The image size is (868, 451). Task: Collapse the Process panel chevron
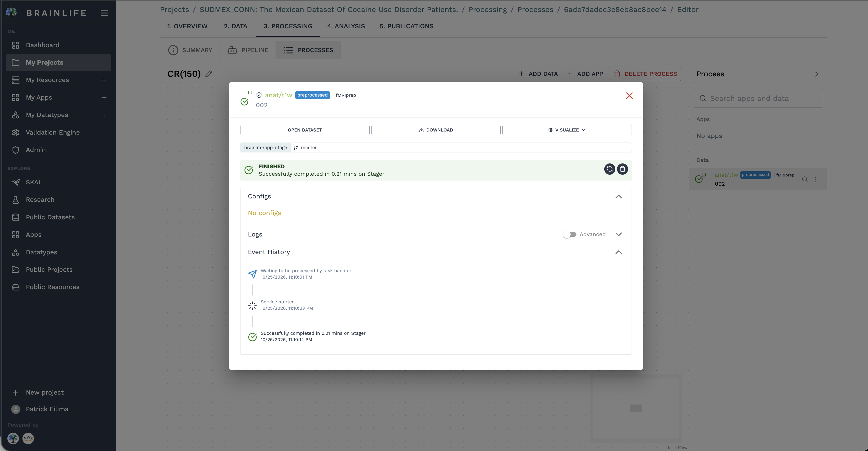[x=816, y=74]
